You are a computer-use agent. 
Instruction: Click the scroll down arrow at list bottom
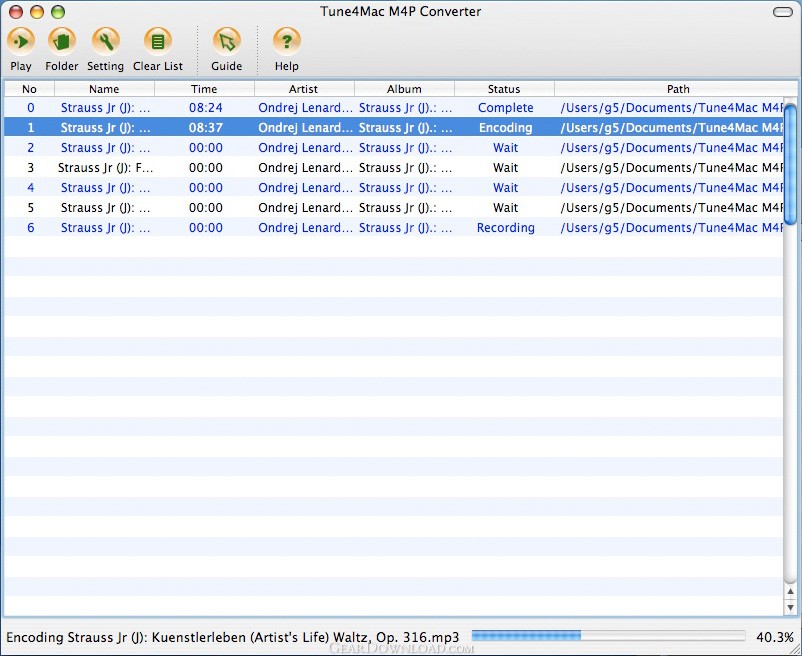(791, 607)
